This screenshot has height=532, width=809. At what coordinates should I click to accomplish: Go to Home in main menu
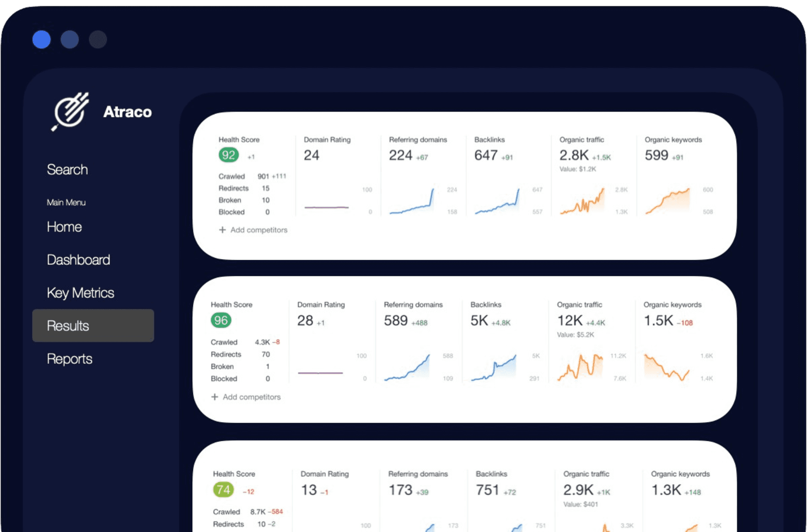[64, 227]
